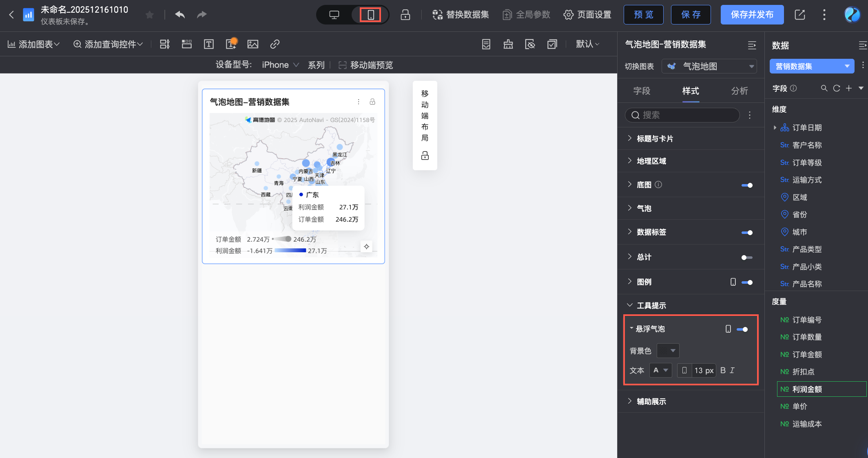Viewport: 868px width, 458px height.
Task: Open the 营销数据集 dataset dropdown
Action: click(x=812, y=66)
